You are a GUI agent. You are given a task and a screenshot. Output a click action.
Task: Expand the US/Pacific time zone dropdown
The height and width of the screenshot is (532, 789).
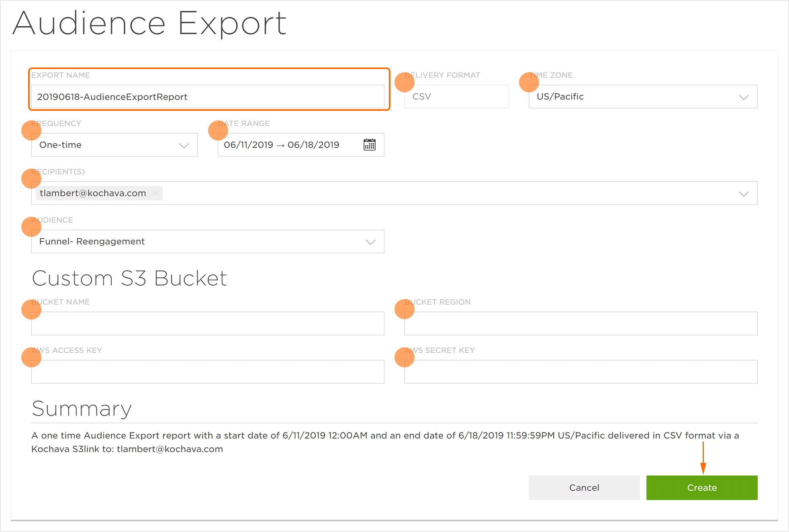pos(743,97)
